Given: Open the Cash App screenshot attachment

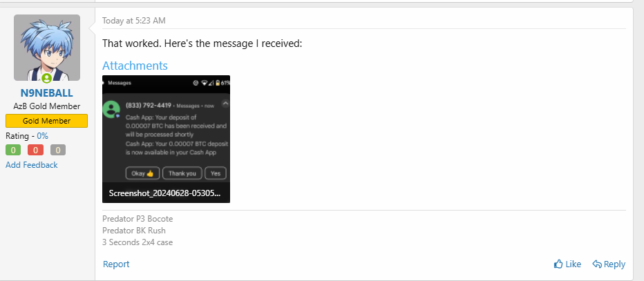Looking at the screenshot, I should point(166,139).
